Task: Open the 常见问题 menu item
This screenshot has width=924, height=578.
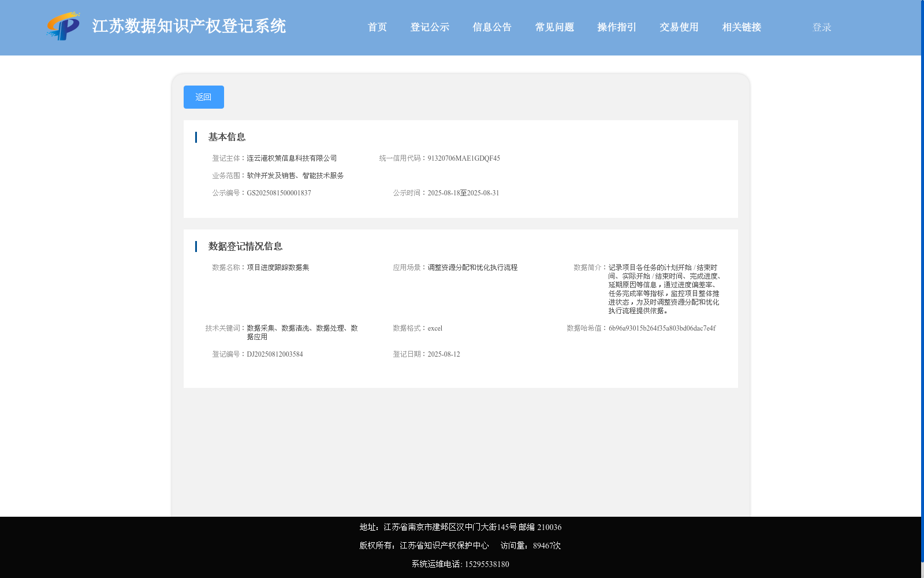Action: click(x=554, y=27)
